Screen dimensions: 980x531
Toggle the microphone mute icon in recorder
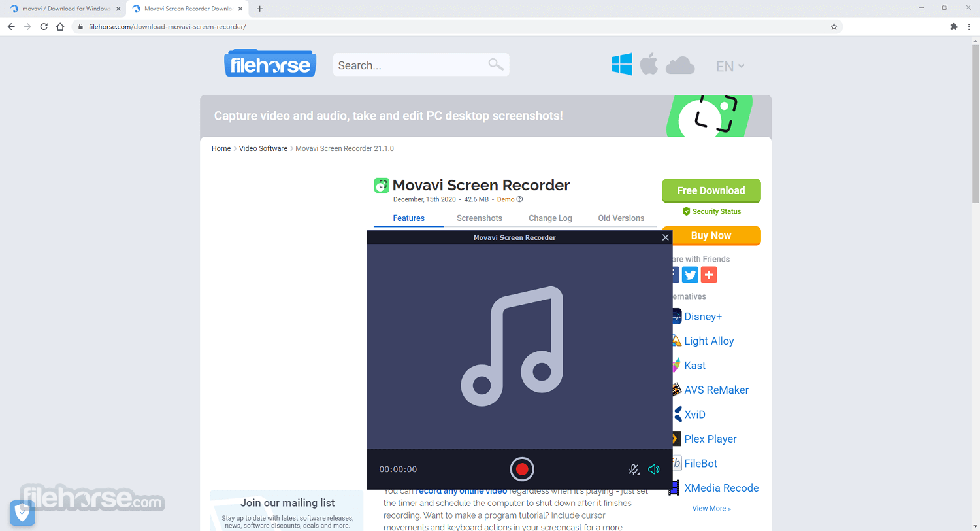click(x=634, y=469)
